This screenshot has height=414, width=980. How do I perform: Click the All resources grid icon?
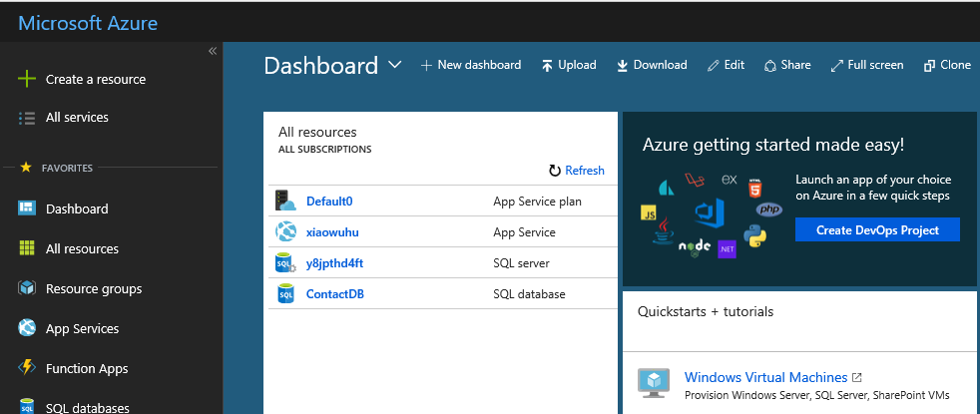click(27, 248)
